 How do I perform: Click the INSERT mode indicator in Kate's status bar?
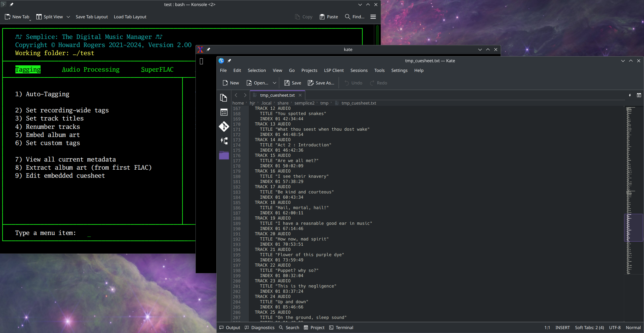[x=562, y=327]
